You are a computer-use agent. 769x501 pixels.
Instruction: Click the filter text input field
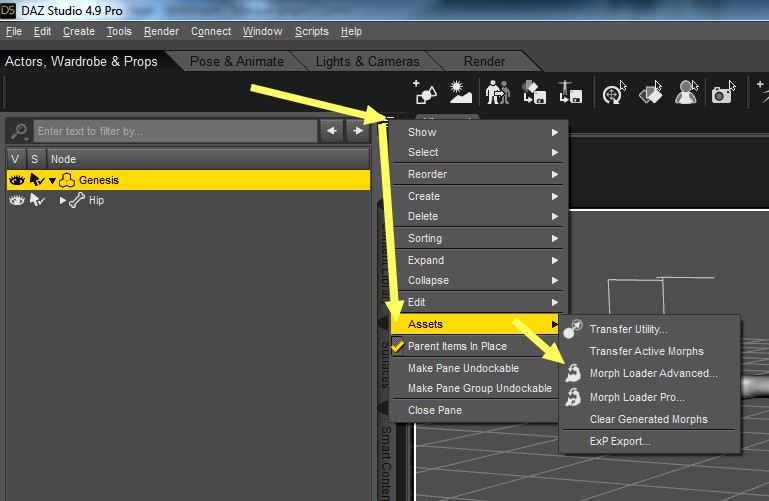point(176,131)
